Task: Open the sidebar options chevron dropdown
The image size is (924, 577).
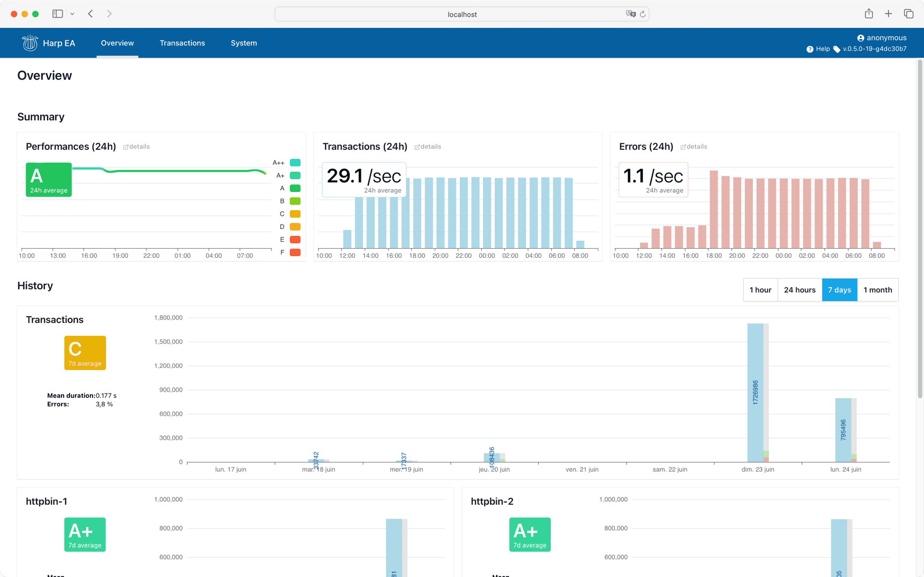Action: (73, 13)
